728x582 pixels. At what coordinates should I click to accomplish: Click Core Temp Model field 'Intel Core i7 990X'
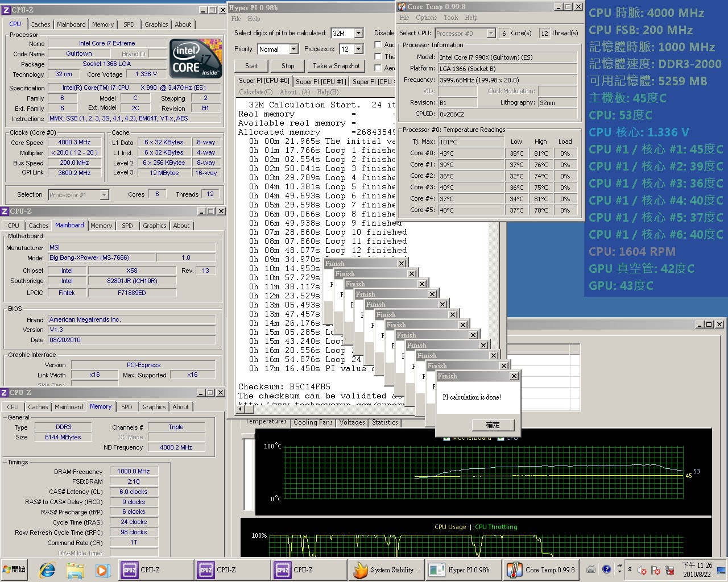point(507,57)
